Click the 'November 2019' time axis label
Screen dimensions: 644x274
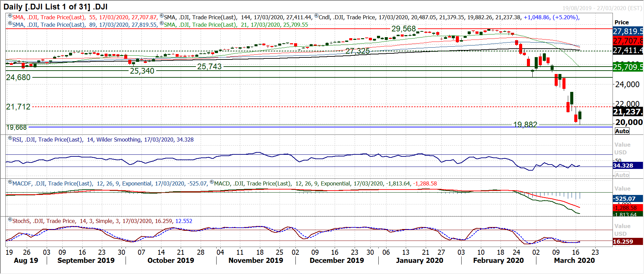[256, 260]
